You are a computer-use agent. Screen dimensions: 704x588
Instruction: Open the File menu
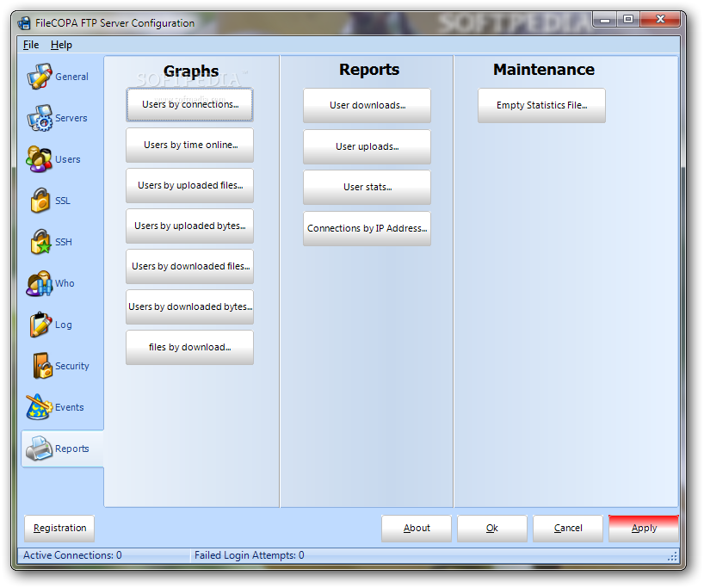click(31, 45)
